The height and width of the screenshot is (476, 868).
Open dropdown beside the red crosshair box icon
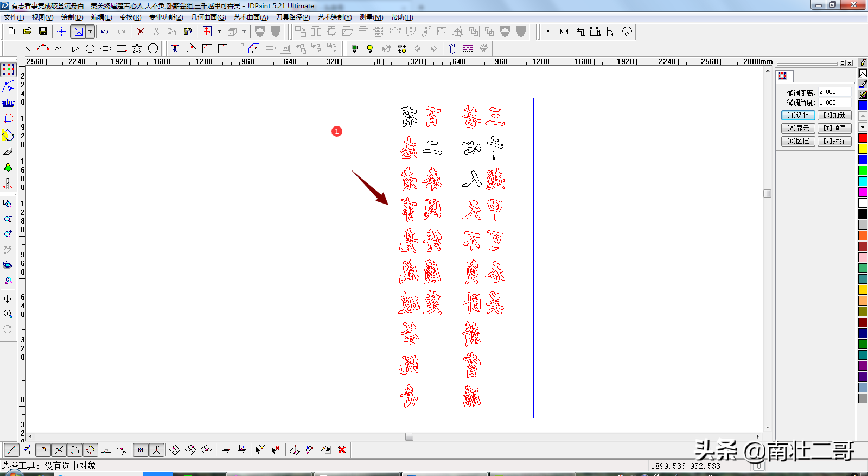pyautogui.click(x=219, y=31)
